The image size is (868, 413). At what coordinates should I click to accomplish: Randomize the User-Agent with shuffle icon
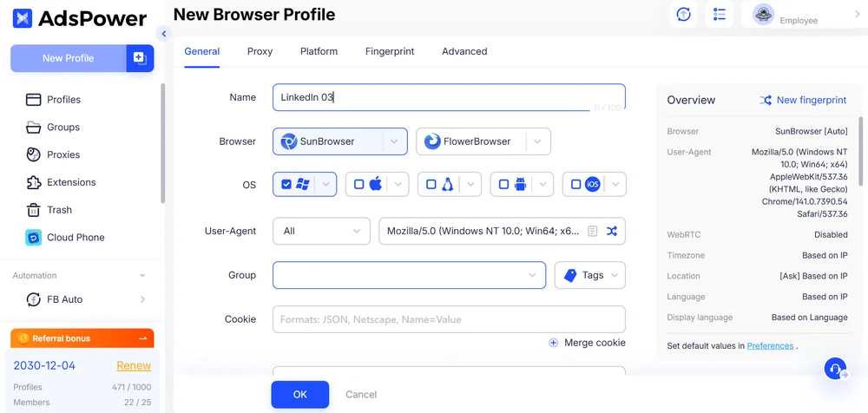[x=612, y=231]
